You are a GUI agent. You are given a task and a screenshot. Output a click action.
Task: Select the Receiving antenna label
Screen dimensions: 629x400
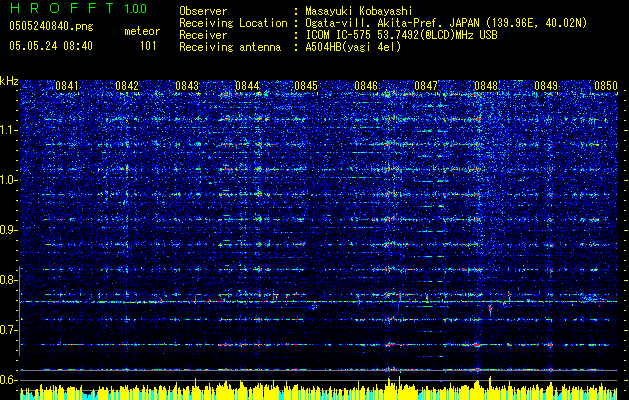(230, 47)
